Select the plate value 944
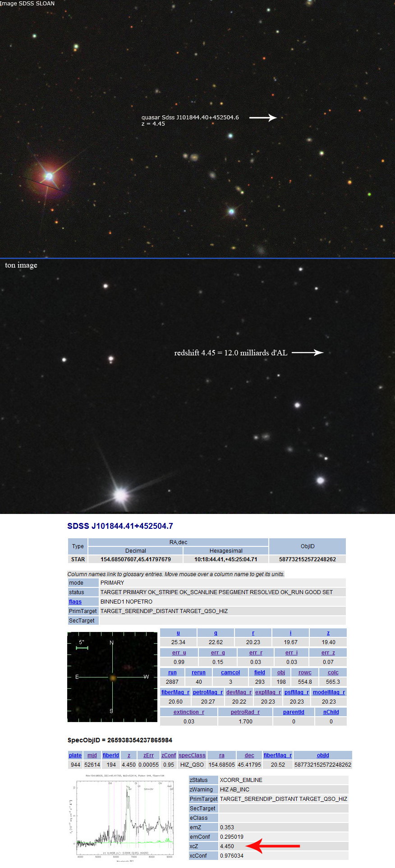 click(75, 765)
